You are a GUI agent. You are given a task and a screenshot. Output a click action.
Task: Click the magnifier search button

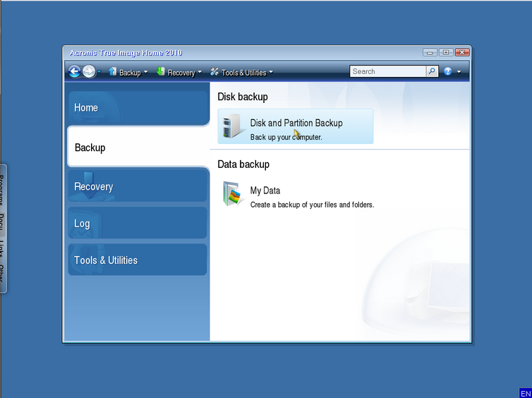coord(432,71)
